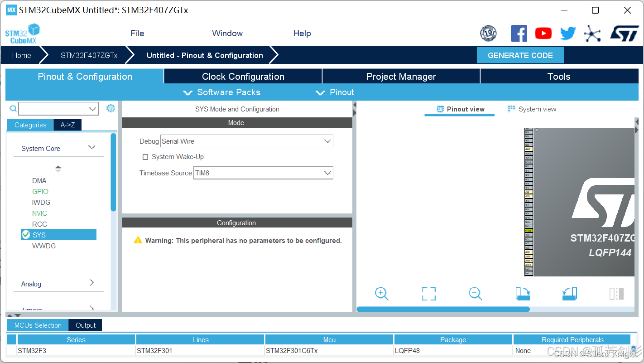
Task: Click the STM32F407ZGTx breadcrumb
Action: [89, 55]
